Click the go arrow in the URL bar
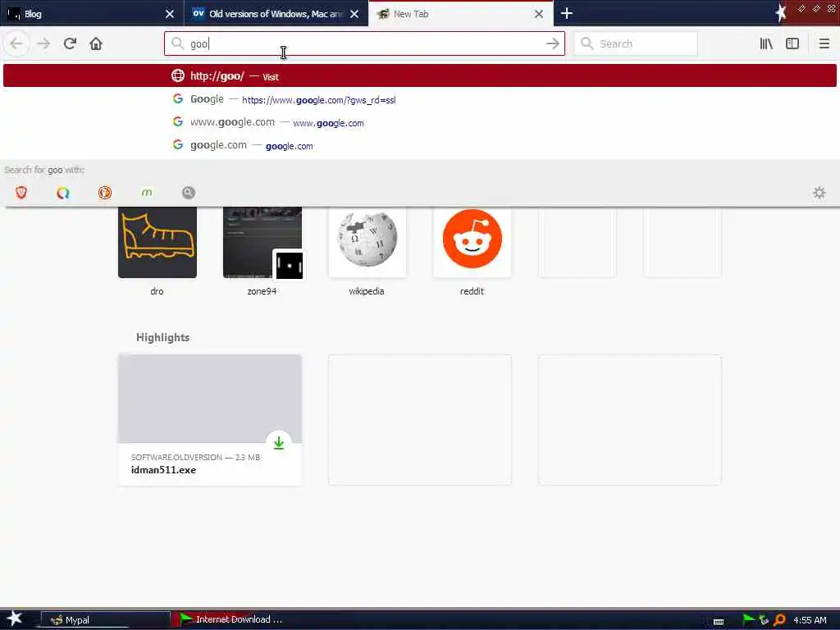This screenshot has height=630, width=840. 552,43
